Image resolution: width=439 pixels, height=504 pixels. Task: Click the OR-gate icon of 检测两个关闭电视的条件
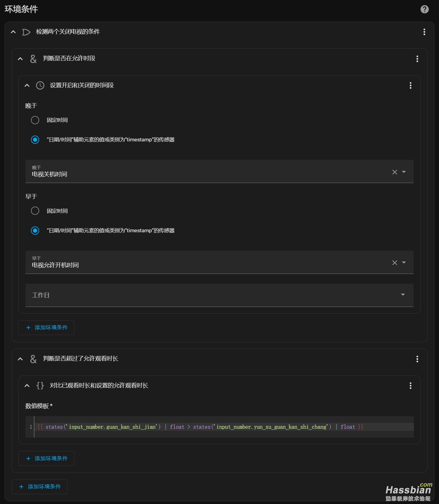pos(26,32)
